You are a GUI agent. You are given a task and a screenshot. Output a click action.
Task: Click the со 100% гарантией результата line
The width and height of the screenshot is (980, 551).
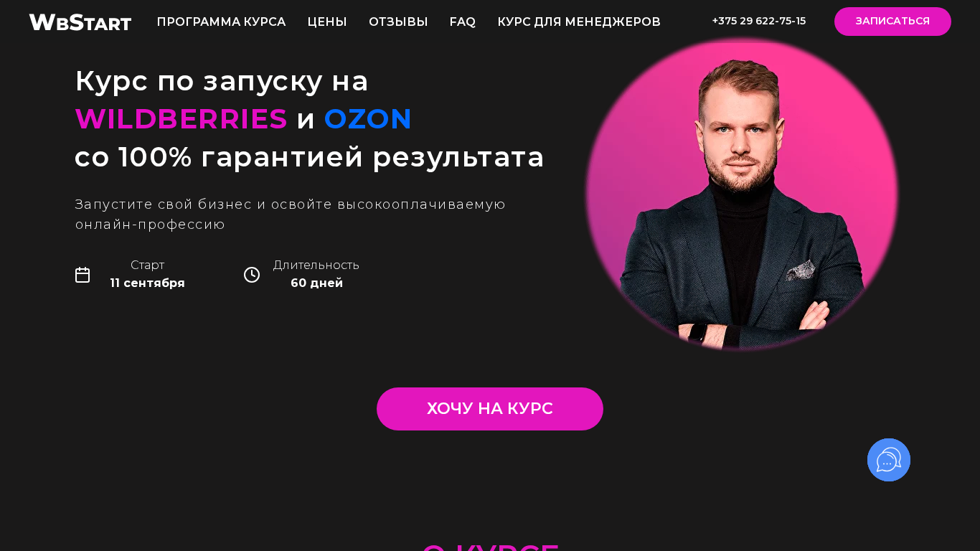coord(309,157)
